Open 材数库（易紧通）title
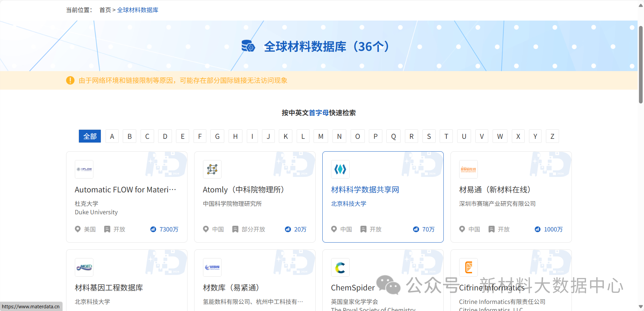644x311 pixels. click(231, 288)
